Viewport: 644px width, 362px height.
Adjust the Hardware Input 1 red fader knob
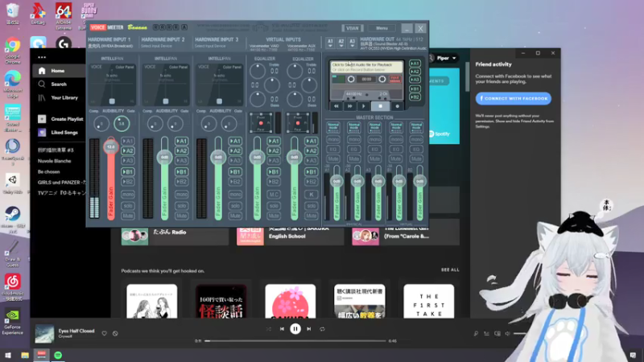(x=111, y=146)
